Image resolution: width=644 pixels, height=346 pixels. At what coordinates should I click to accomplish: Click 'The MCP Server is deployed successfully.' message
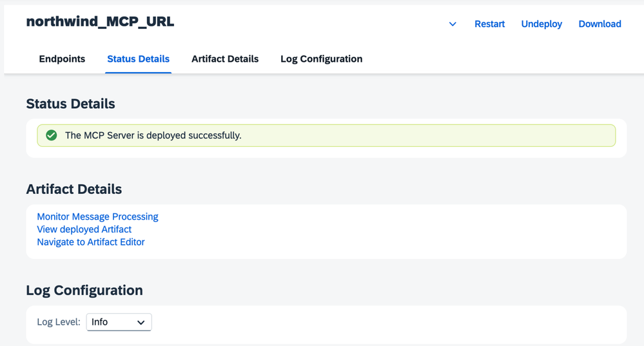coord(153,135)
